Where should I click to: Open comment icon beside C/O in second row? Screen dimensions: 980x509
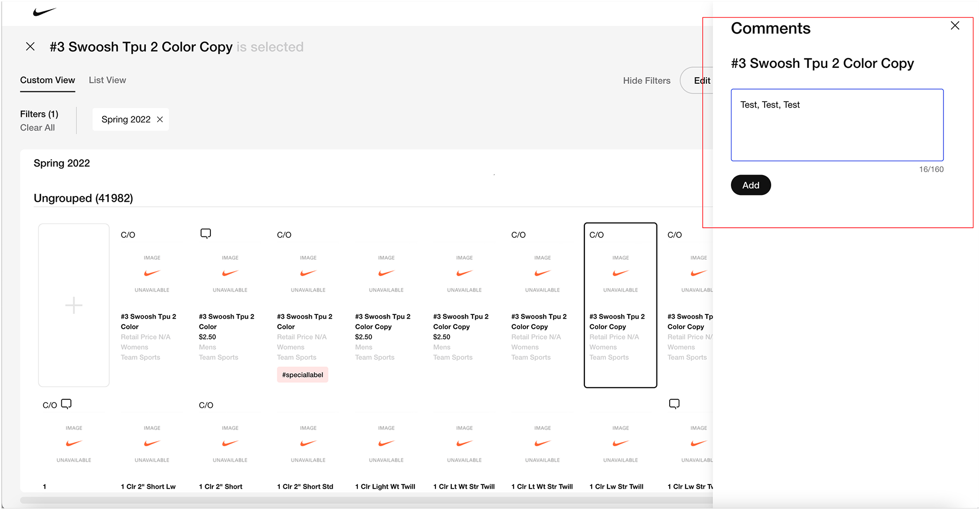click(66, 404)
